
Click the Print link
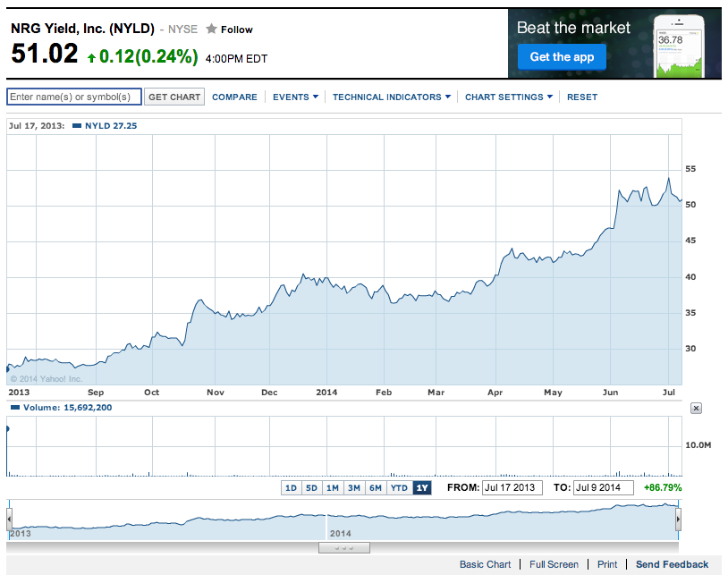(607, 564)
